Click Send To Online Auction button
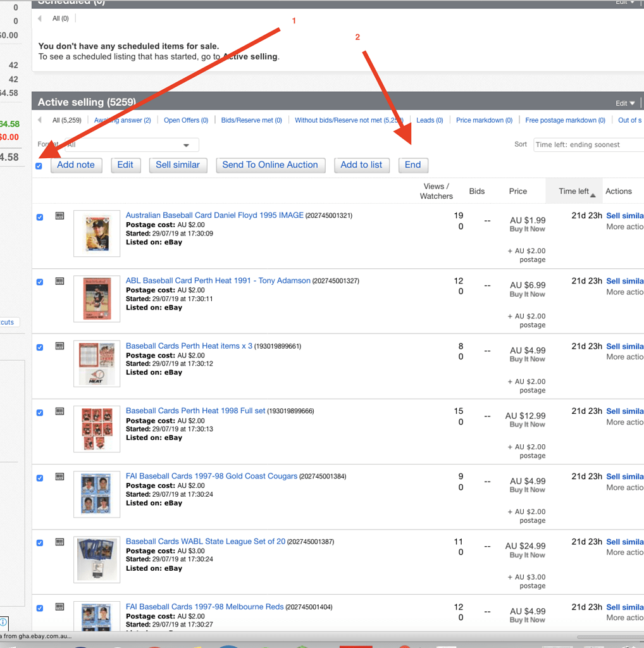Image resolution: width=644 pixels, height=648 pixels. tap(271, 165)
